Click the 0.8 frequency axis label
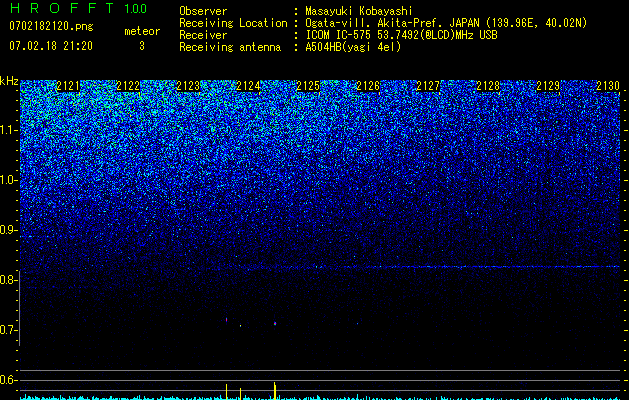Image resolution: width=629 pixels, height=400 pixels. point(8,280)
